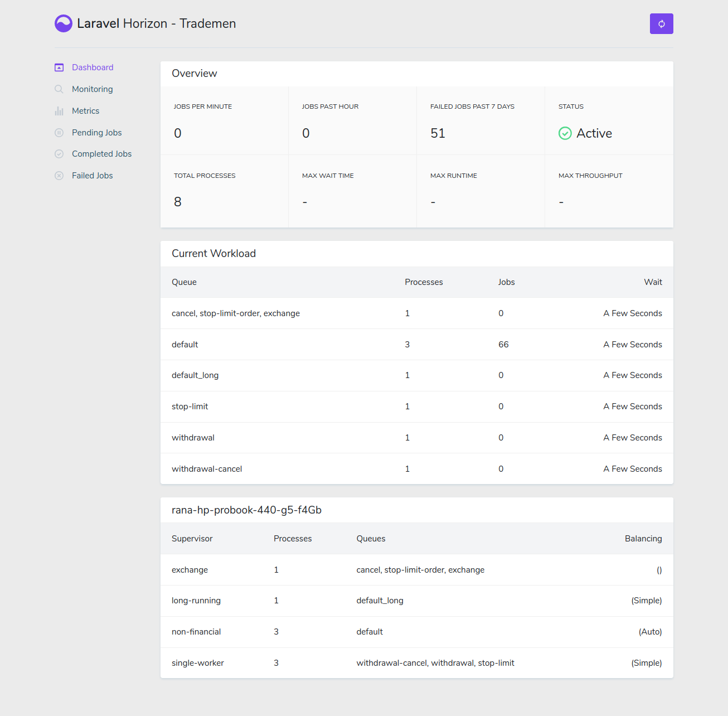Select the Failed Jobs Past 7 Days label
This screenshot has height=716, width=728.
point(473,107)
